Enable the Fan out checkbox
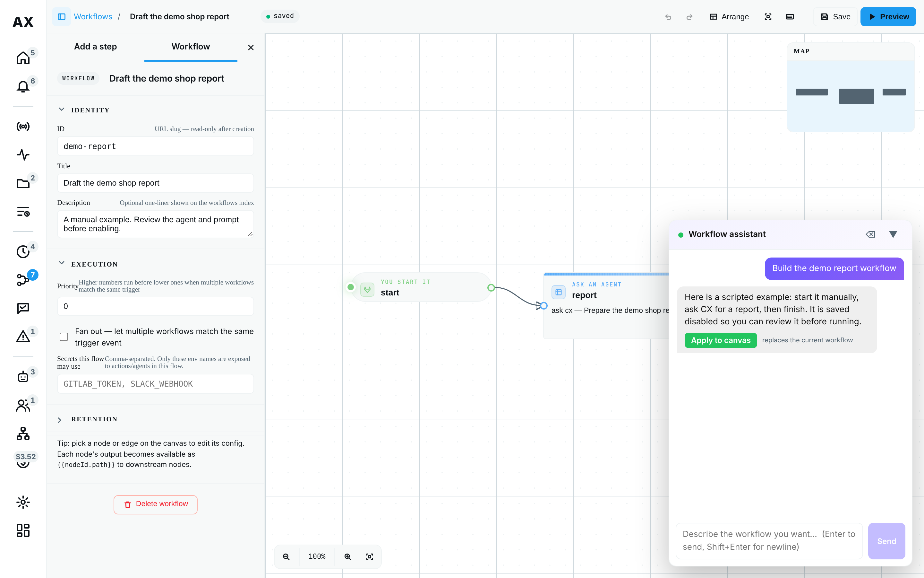Screen dimensions: 924x578 click(64, 337)
